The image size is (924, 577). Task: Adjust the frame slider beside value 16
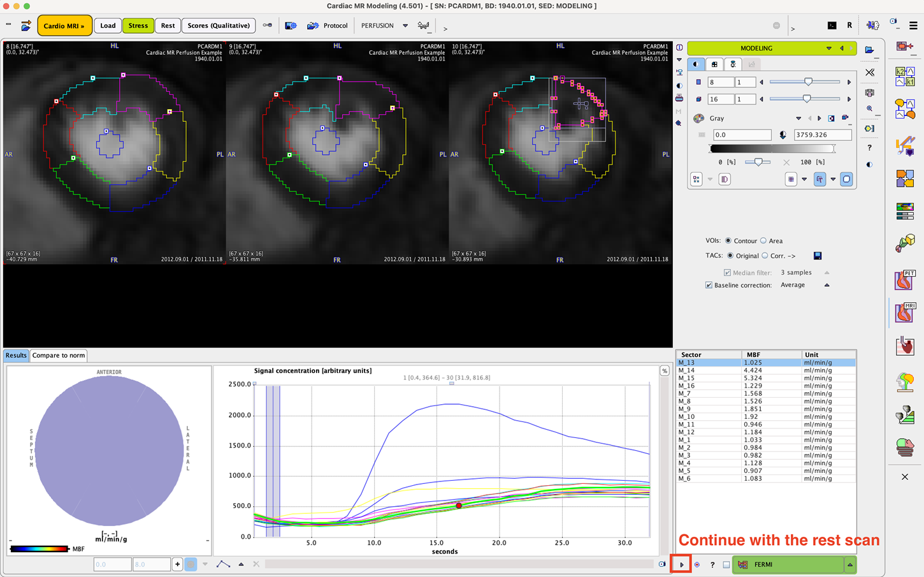[x=805, y=99]
